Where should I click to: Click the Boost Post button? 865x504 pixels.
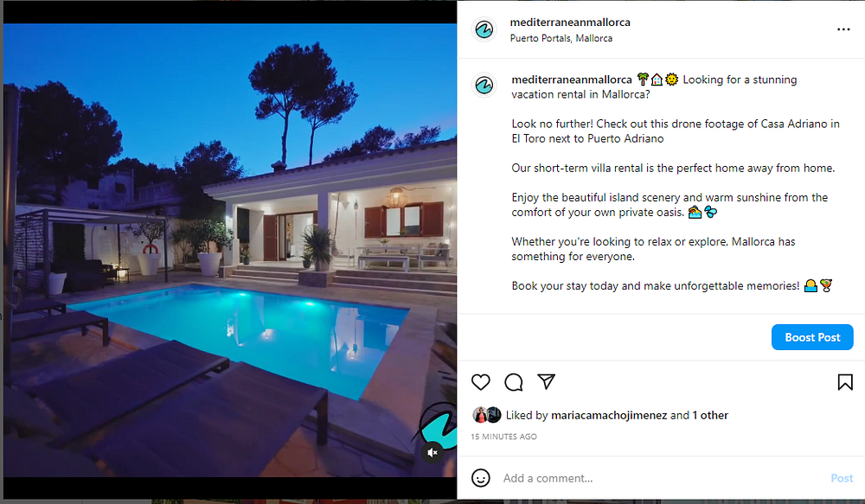point(812,337)
